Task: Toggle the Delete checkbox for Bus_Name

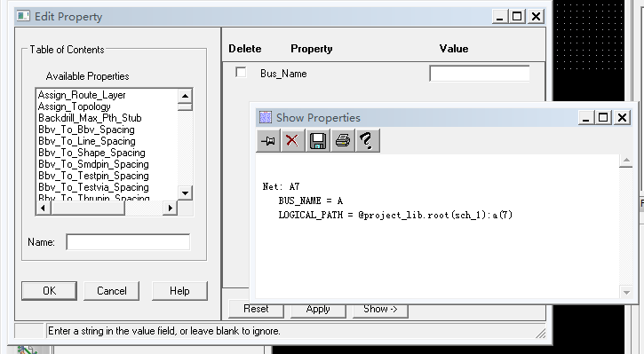Action: pyautogui.click(x=241, y=73)
